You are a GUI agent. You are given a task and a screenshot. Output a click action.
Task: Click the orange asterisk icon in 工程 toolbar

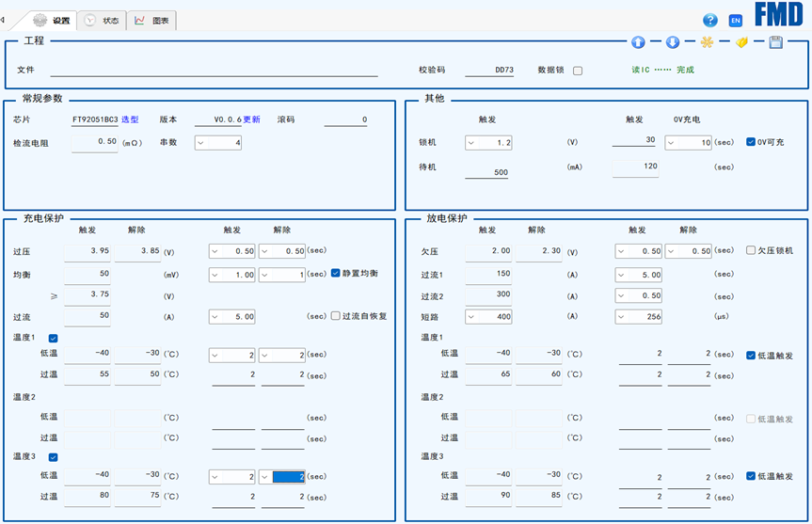(x=707, y=42)
